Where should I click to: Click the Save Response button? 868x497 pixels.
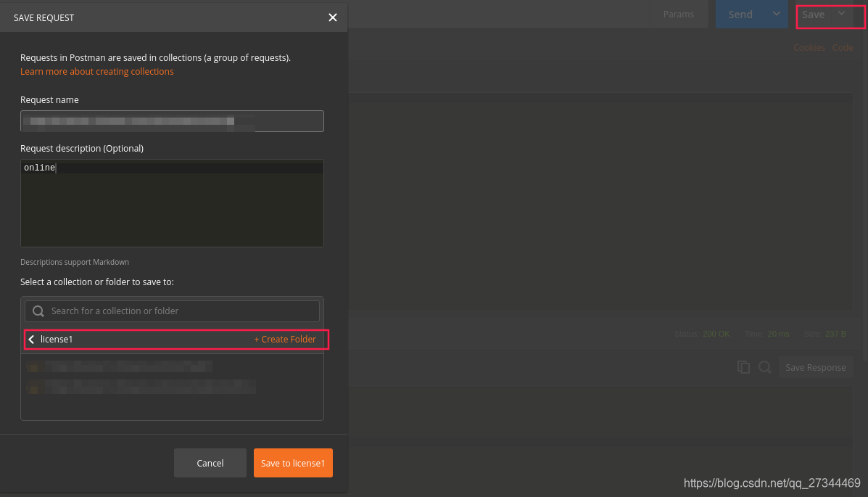[815, 367]
